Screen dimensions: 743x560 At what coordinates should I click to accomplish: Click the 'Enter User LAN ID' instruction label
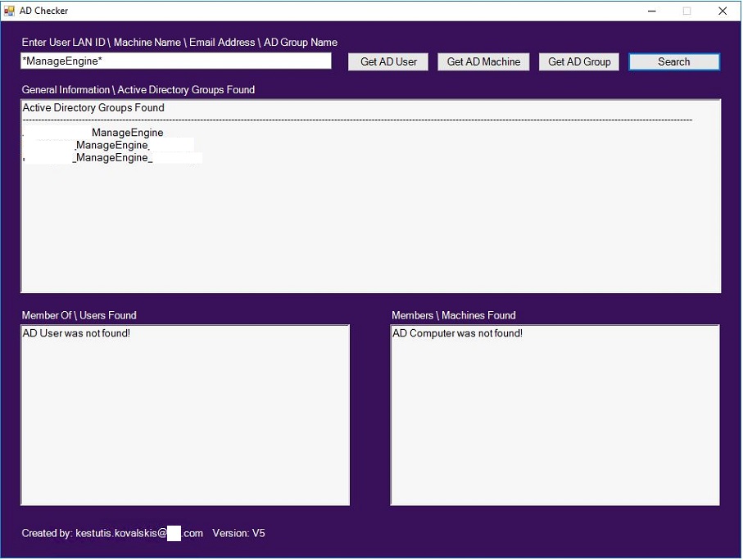[x=179, y=43]
